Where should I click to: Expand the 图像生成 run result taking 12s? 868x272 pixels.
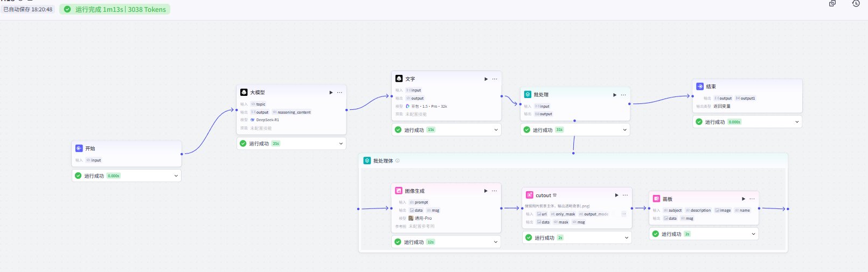tap(496, 242)
